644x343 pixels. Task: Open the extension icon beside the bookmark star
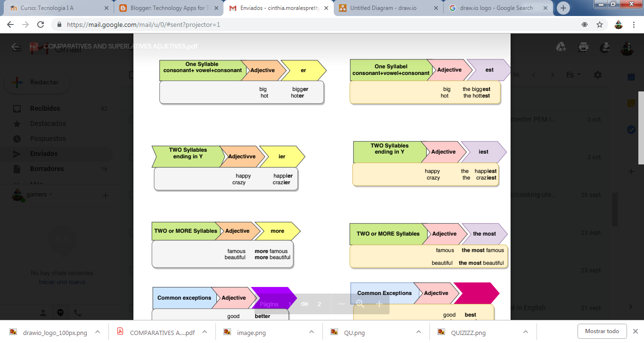584,24
